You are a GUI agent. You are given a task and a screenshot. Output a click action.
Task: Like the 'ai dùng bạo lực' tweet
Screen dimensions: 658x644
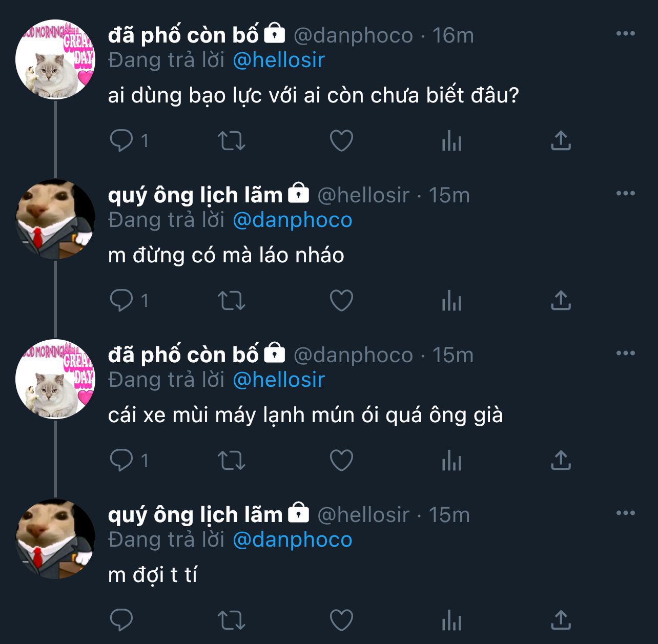pos(341,141)
